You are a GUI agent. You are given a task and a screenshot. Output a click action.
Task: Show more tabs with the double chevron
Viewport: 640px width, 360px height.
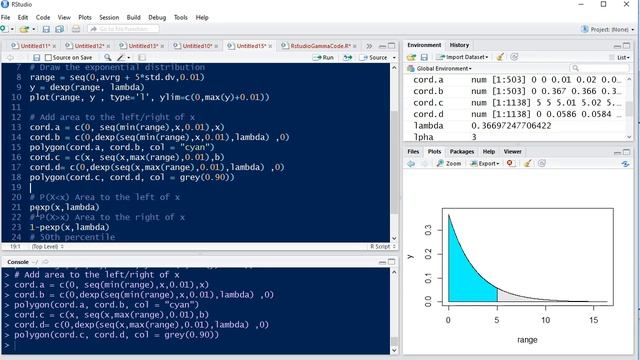pos(369,46)
